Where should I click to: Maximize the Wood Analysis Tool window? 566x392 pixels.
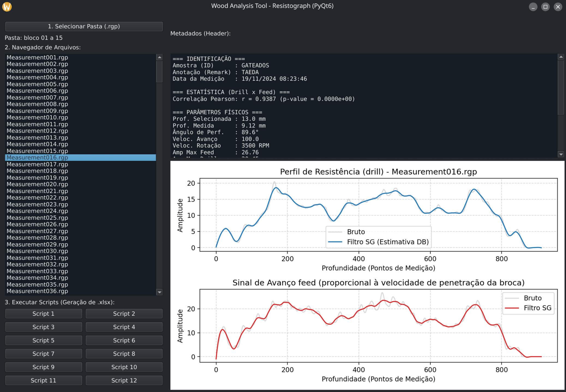(545, 7)
